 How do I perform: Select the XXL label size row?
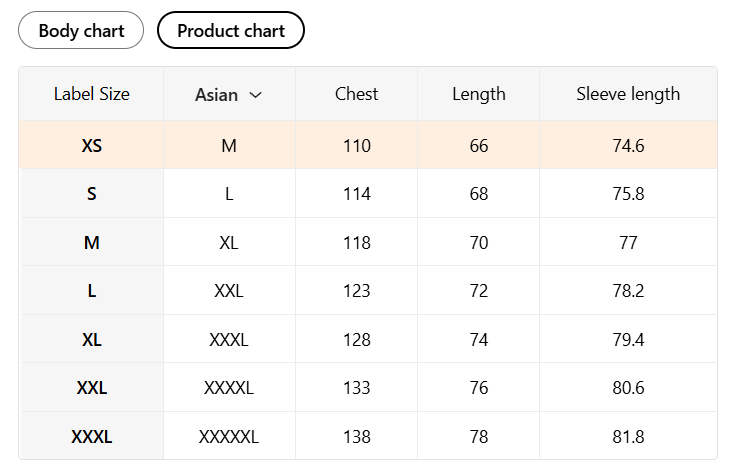tap(92, 388)
